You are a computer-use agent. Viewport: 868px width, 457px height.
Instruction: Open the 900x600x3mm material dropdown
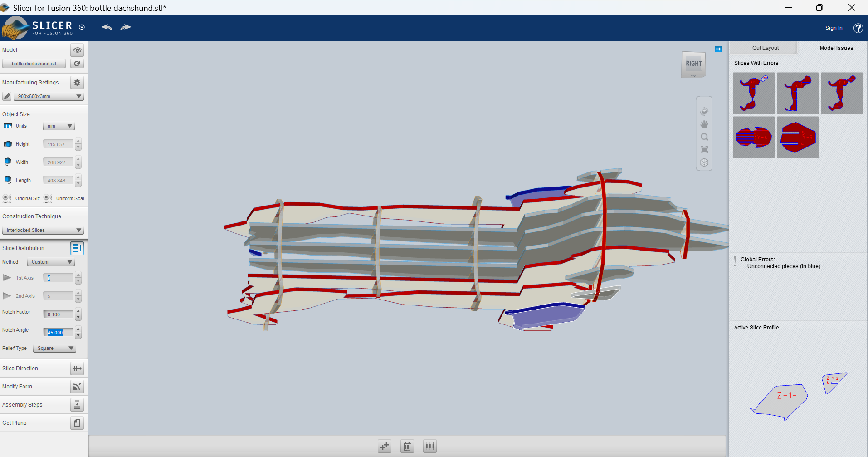tap(49, 96)
